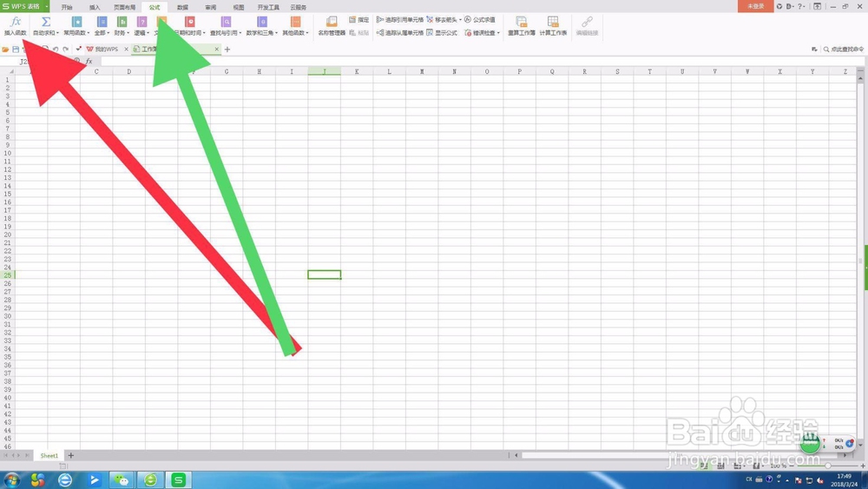This screenshot has height=489, width=868.
Task: Select the Sheet1 sheet tab
Action: (49, 455)
